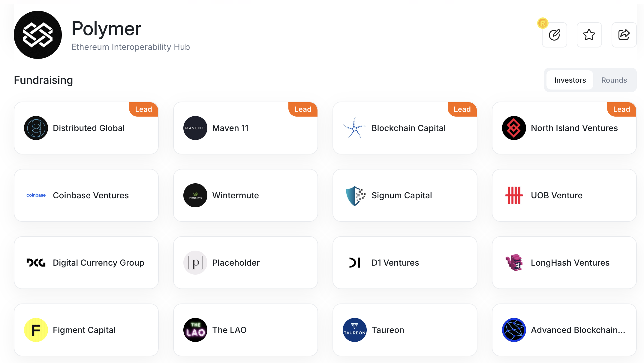Click the Figment Capital yellow F logo
Image resolution: width=644 pixels, height=363 pixels.
point(36,330)
